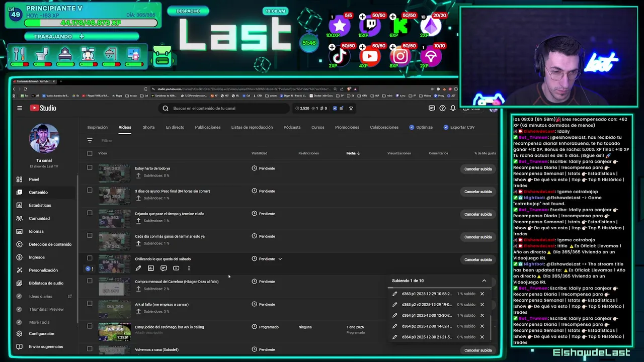Click the Optimize button
The image size is (644, 362).
[x=421, y=127]
